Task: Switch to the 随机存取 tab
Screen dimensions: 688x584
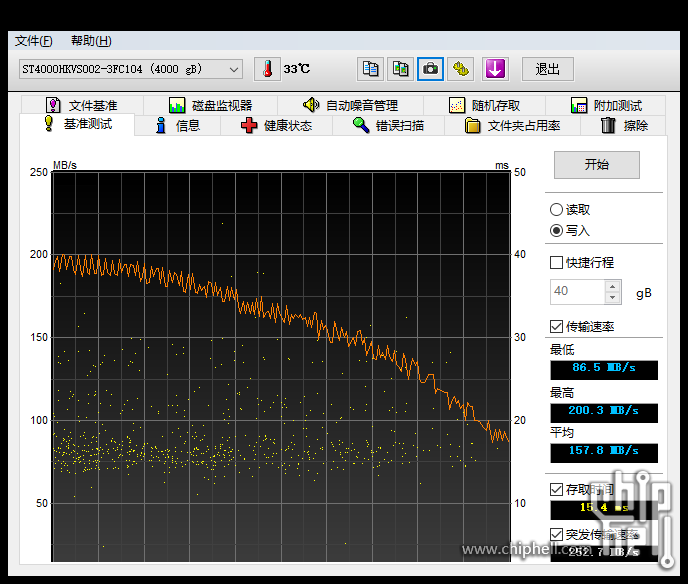Action: click(484, 105)
